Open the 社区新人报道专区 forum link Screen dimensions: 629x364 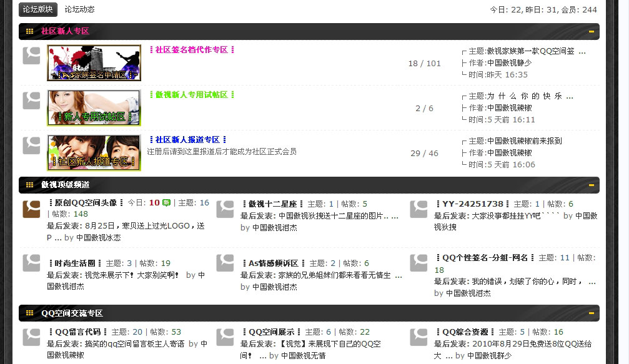pyautogui.click(x=188, y=139)
